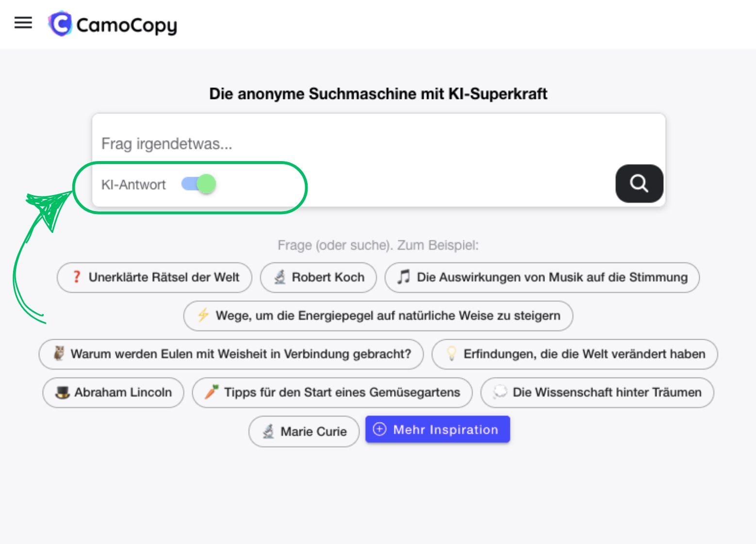Select the Warum werden Eulen suggestion
The image size is (756, 544).
coord(231,354)
